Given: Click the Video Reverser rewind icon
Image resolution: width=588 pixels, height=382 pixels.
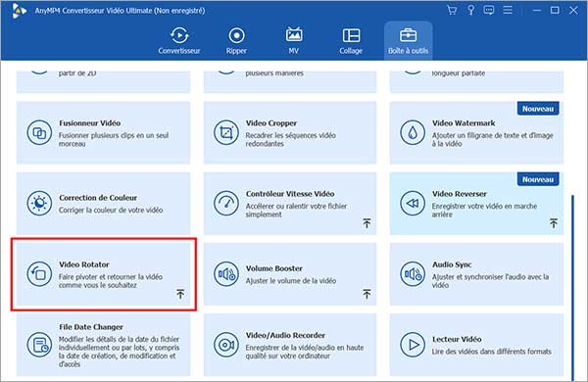Looking at the screenshot, I should tap(413, 203).
